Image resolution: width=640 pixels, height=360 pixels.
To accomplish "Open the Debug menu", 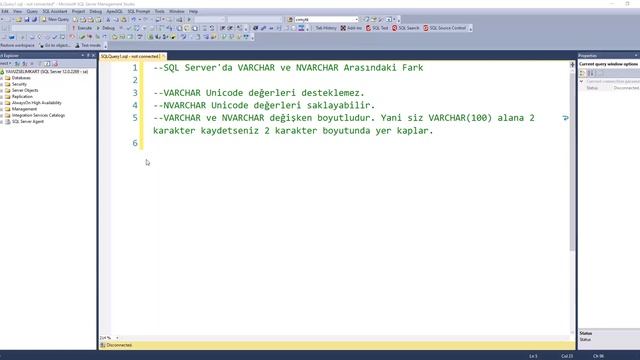I will pos(96,11).
